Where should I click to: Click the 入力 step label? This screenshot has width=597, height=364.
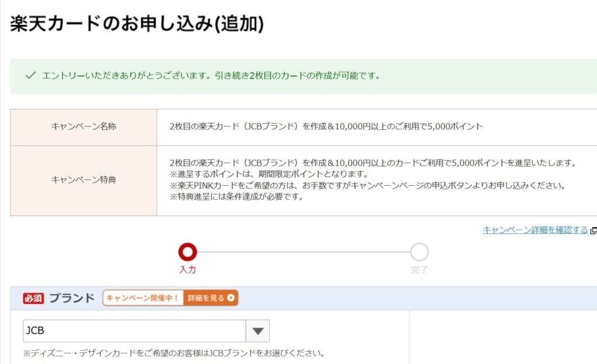[x=188, y=270]
